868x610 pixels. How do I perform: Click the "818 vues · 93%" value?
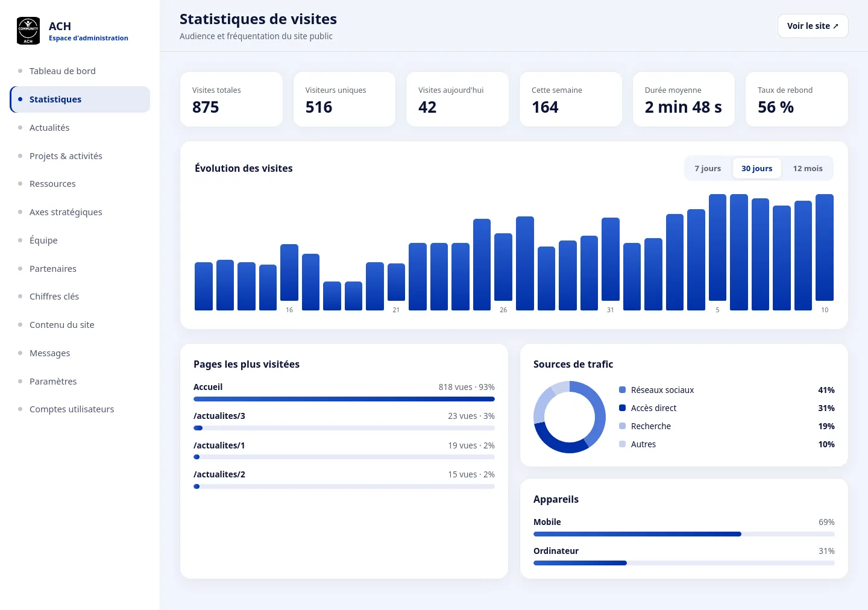tap(467, 387)
